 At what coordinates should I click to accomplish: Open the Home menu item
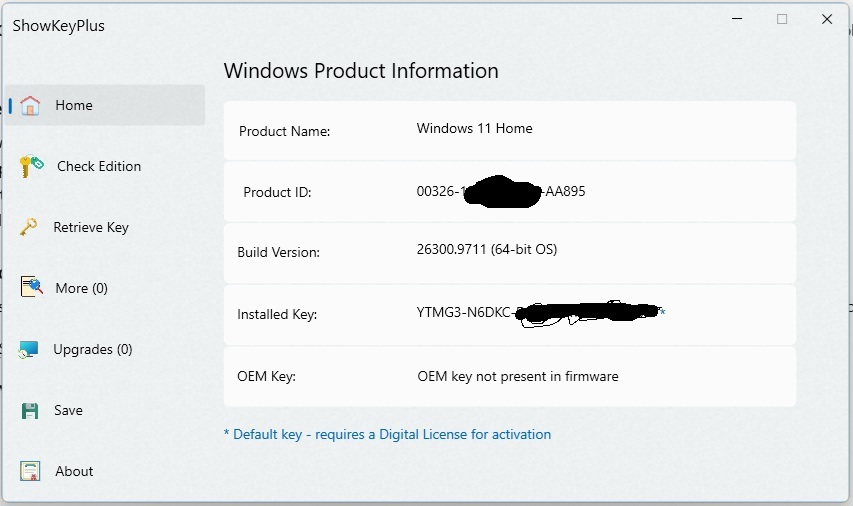pos(105,105)
